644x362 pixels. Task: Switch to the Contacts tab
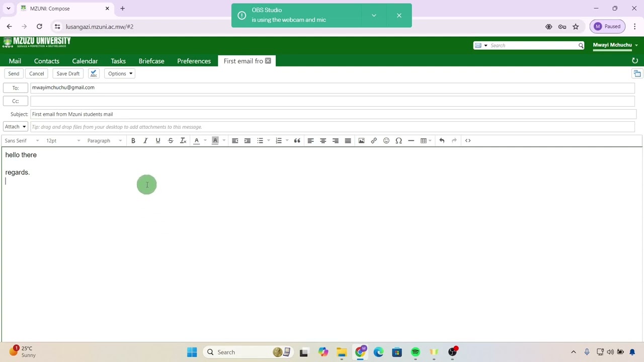[x=47, y=61]
